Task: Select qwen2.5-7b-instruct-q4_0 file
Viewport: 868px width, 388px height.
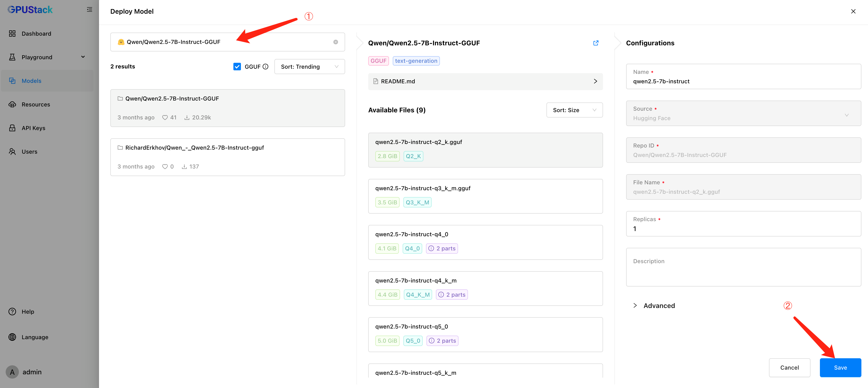Action: point(485,242)
